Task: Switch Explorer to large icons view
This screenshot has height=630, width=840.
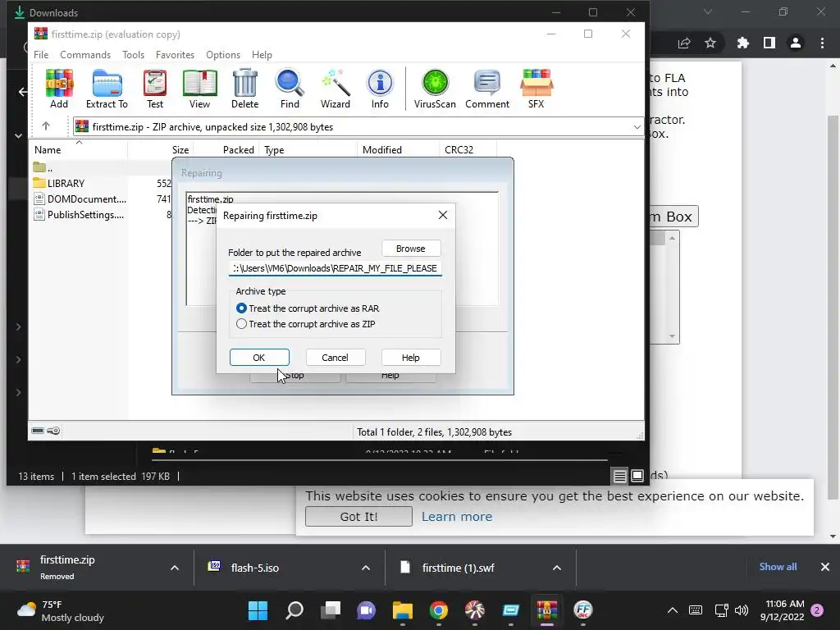Action: coord(637,476)
